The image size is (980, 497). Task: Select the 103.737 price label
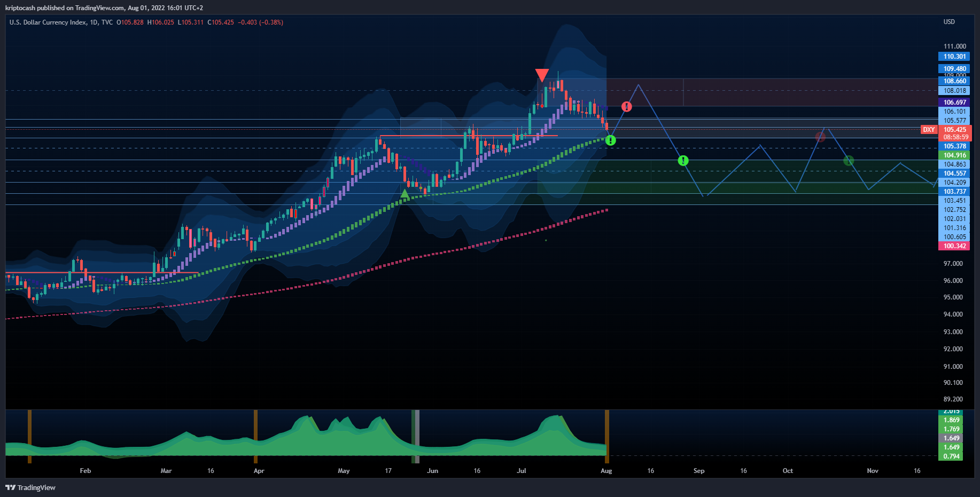click(x=954, y=192)
